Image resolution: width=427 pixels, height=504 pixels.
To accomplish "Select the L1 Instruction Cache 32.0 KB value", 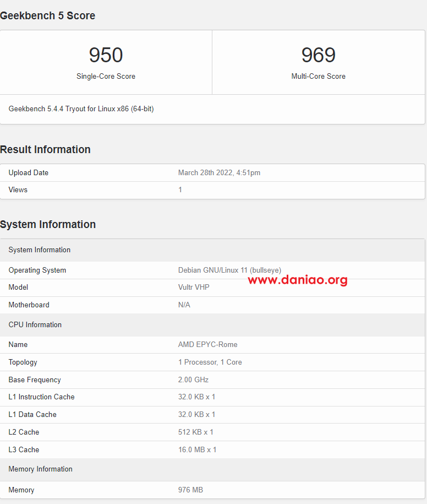I will [x=197, y=397].
